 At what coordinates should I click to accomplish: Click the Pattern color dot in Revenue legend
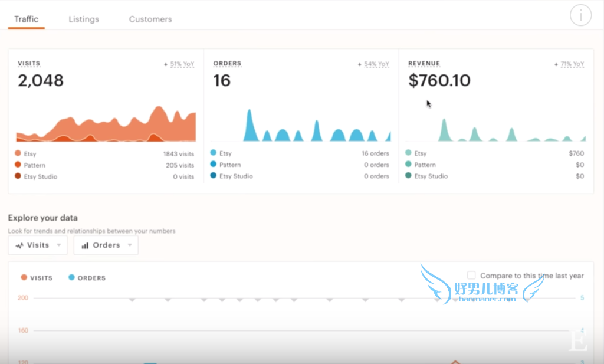click(408, 164)
